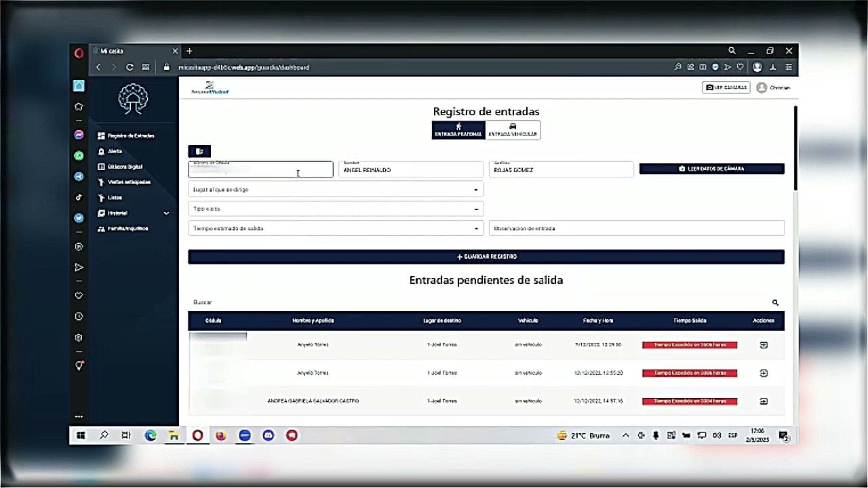Click Opera easy setup icon in toolbar
The width and height of the screenshot is (868, 488).
coord(788,67)
